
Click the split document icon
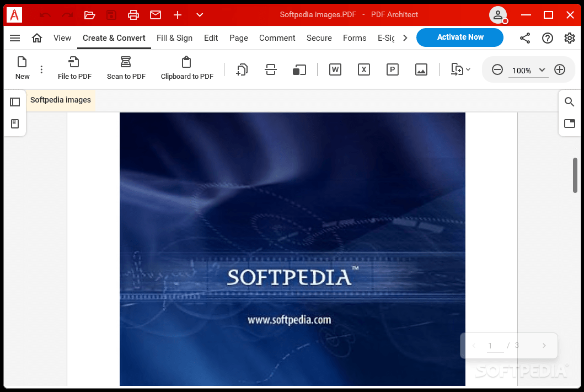pyautogui.click(x=271, y=69)
